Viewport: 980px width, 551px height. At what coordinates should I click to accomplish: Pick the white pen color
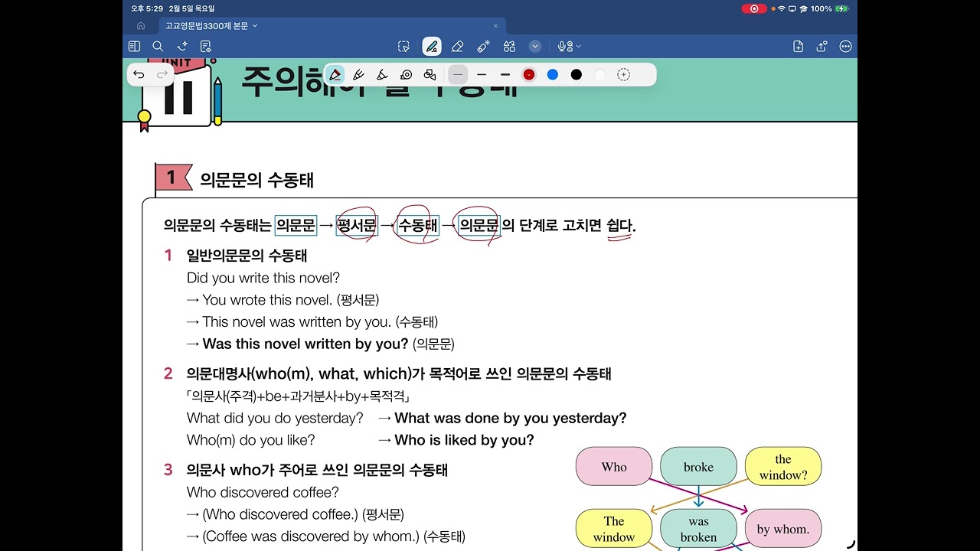600,74
